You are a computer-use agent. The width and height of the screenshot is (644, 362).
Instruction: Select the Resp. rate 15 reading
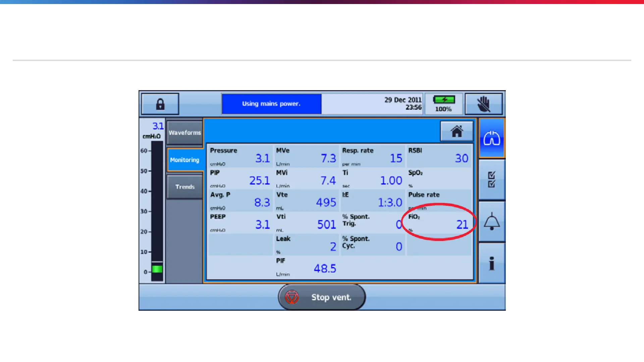(x=372, y=157)
